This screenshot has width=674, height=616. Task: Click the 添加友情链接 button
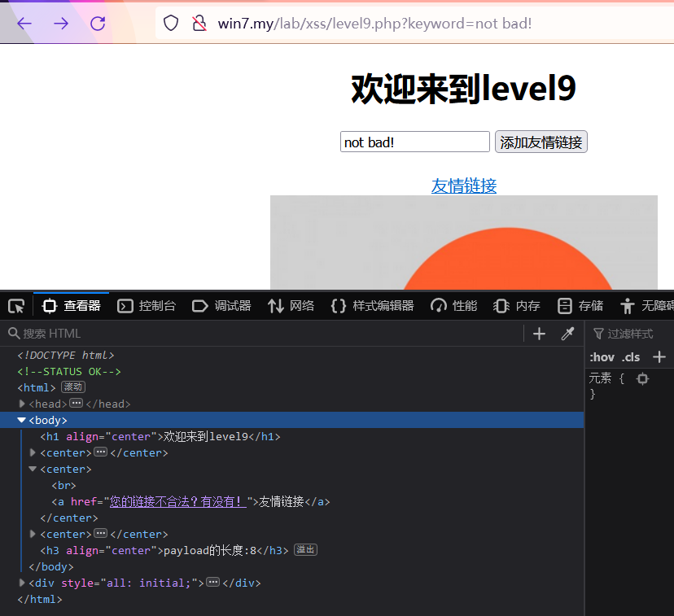click(x=541, y=142)
